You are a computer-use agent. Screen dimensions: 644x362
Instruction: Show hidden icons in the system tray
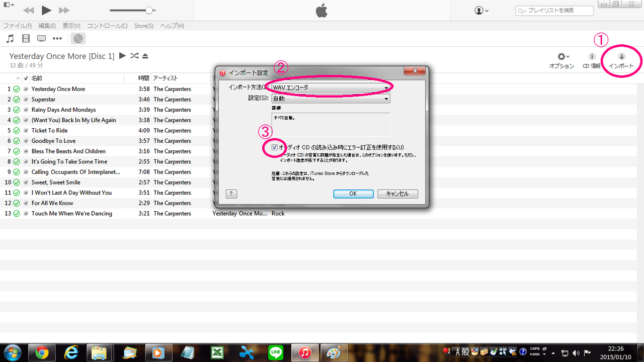[553, 353]
